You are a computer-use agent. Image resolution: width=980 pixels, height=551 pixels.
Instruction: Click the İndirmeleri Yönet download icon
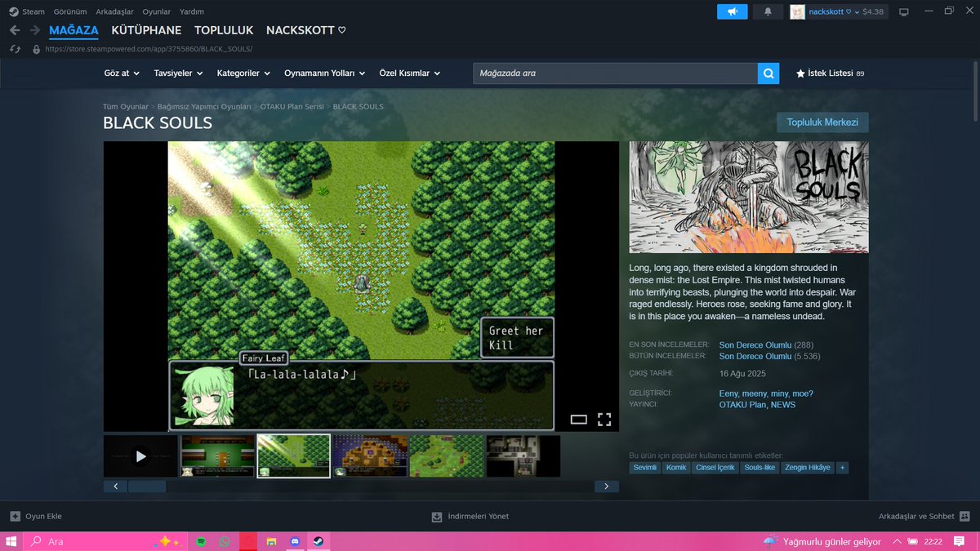[x=437, y=516]
